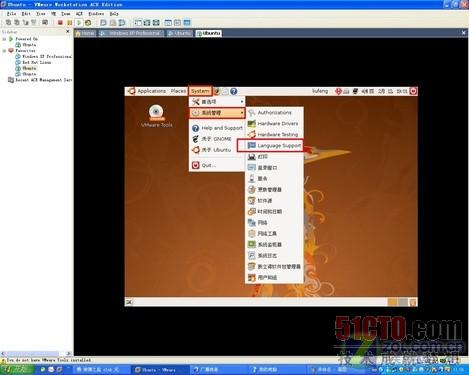The height and width of the screenshot is (375, 469).
Task: Click the red shutdown icon in Ubuntu panel
Action: [x=413, y=91]
